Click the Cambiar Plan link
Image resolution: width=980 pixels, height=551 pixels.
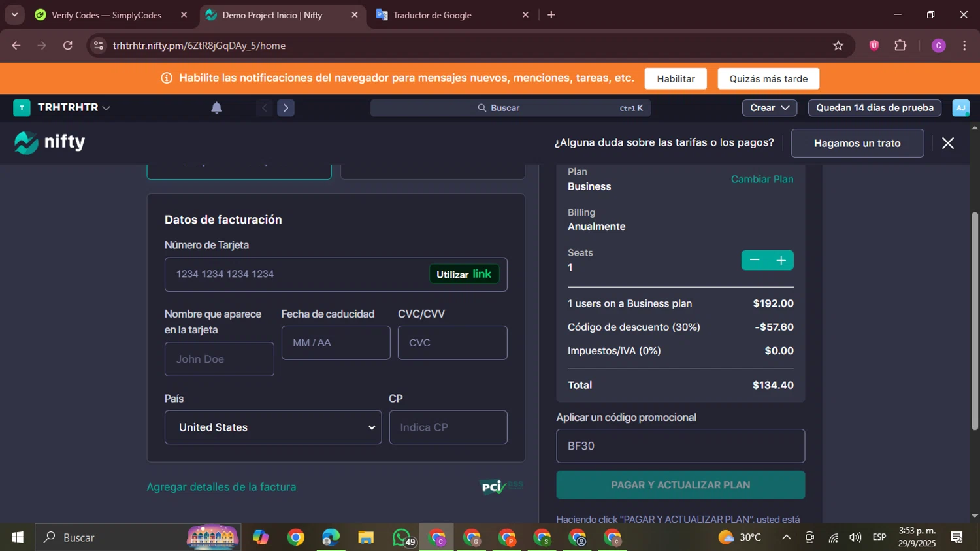coord(762,179)
